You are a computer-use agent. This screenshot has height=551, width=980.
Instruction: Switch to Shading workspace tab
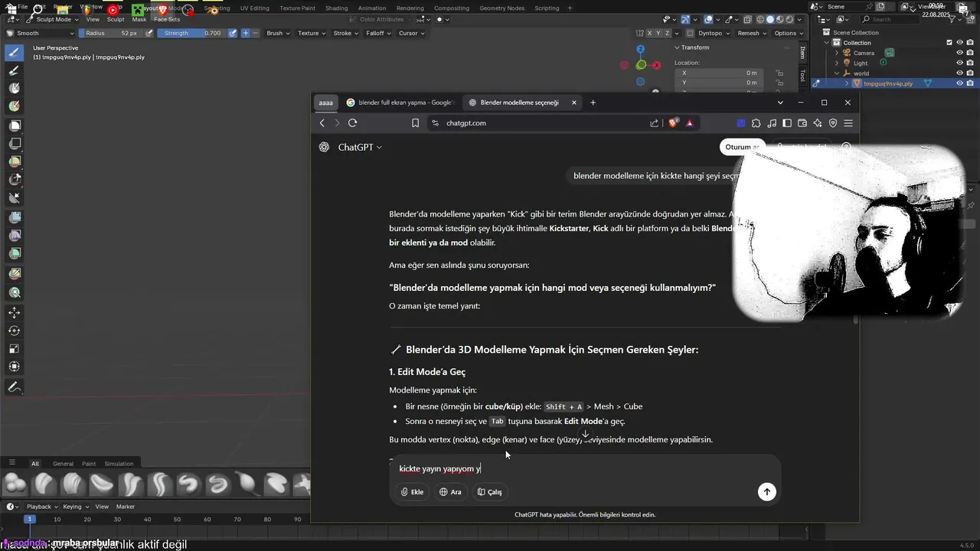coord(336,8)
